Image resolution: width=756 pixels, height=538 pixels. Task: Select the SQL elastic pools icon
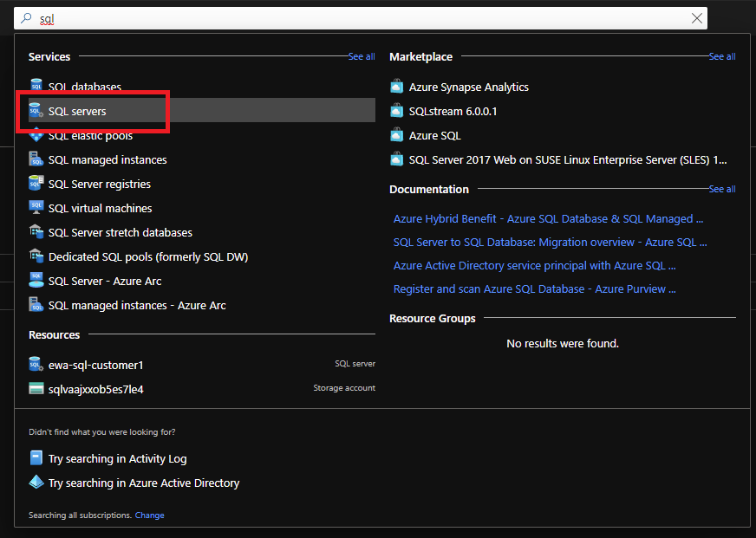click(36, 135)
